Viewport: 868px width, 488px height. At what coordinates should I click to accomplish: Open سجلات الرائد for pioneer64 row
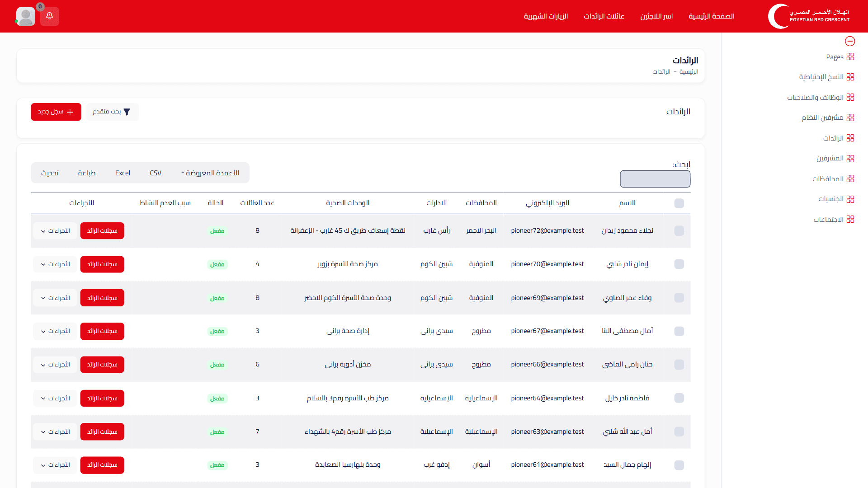pyautogui.click(x=102, y=398)
